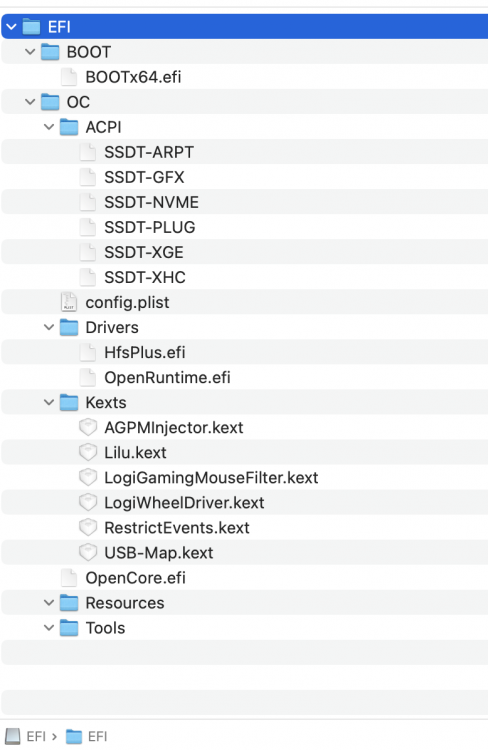Collapse the Drivers folder chevron
The image size is (488, 750).
(49, 327)
